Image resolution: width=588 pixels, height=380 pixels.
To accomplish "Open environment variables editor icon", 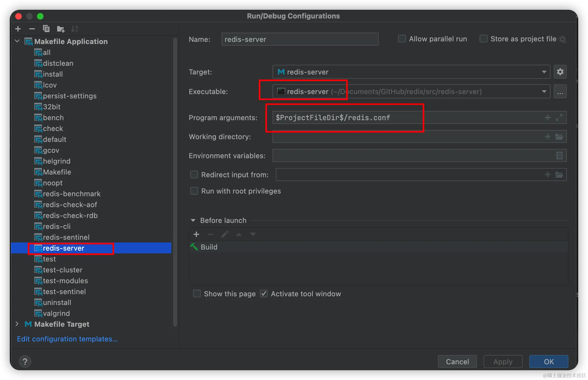I will point(559,155).
